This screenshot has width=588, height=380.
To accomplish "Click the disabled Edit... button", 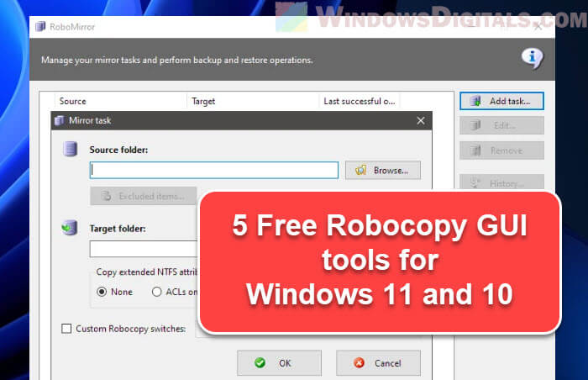I will [x=501, y=125].
